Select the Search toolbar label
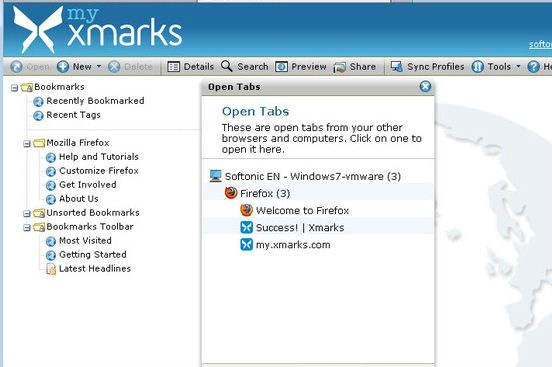The height and width of the screenshot is (367, 552). point(253,67)
